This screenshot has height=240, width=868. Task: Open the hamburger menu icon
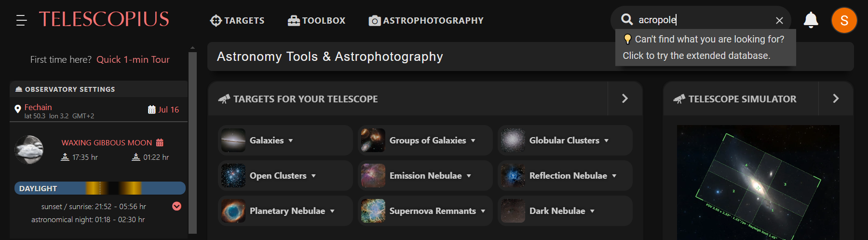pos(21,20)
